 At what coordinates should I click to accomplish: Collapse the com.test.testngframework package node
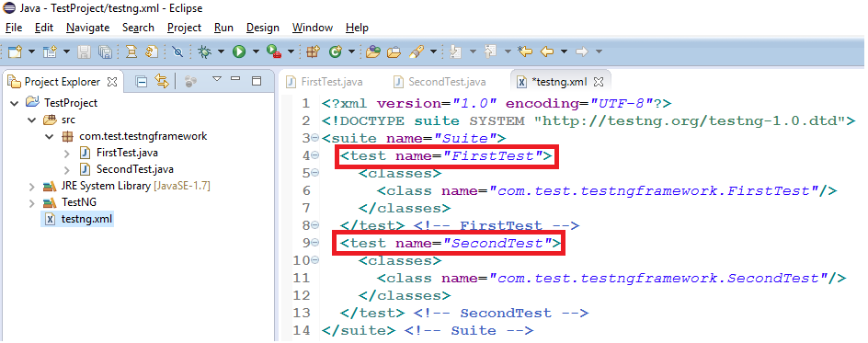[x=50, y=136]
